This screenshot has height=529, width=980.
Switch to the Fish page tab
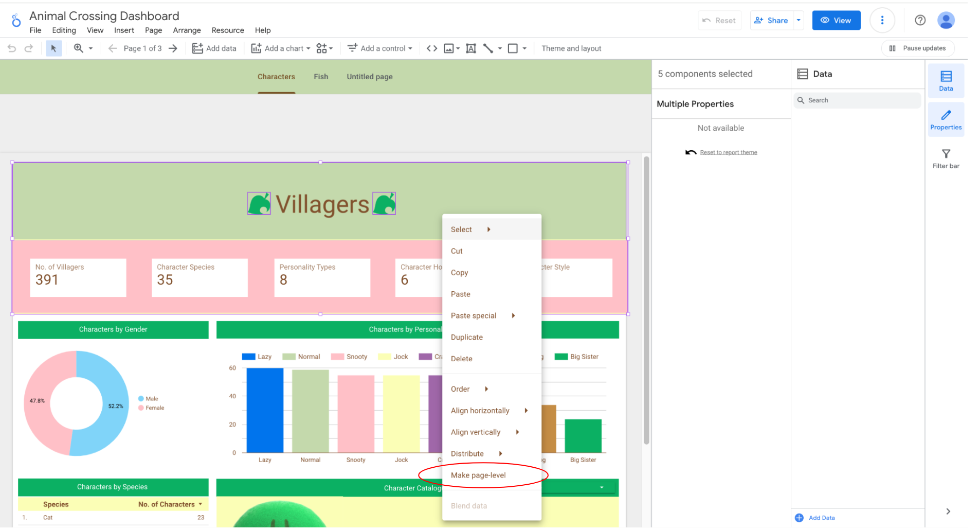pyautogui.click(x=321, y=77)
